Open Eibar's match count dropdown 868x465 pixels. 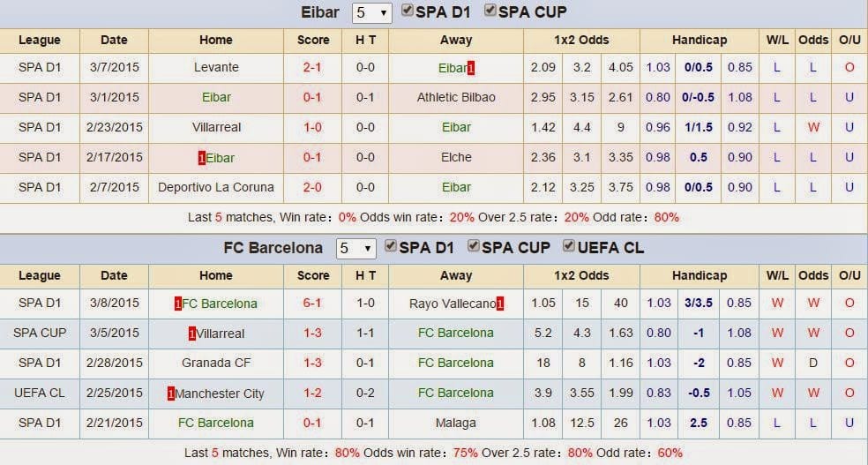371,13
